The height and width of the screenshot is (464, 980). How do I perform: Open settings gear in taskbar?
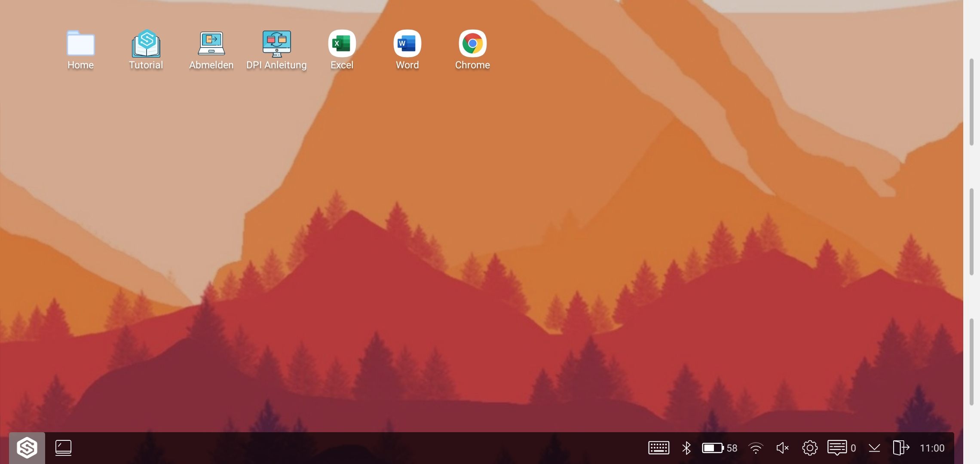(810, 448)
